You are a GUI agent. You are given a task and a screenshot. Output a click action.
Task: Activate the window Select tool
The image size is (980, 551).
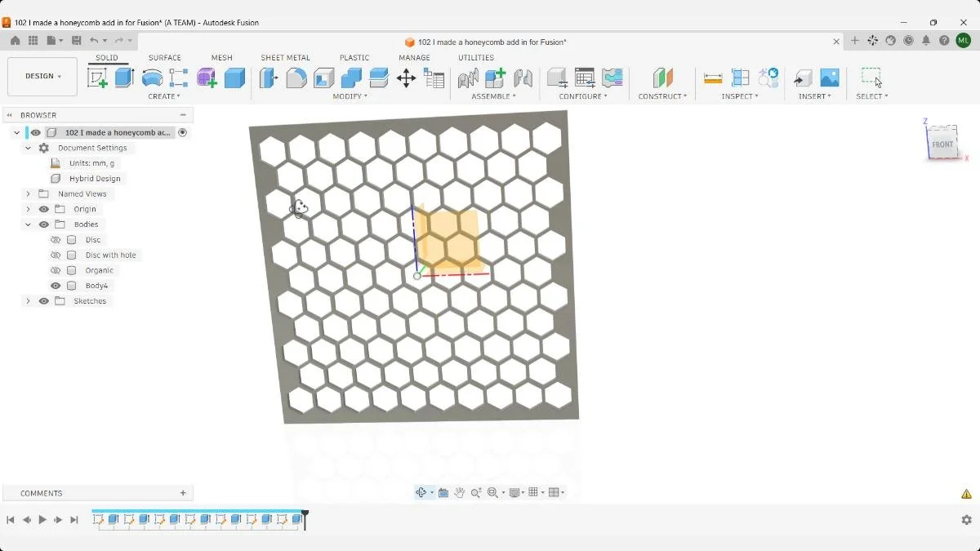[x=871, y=78]
